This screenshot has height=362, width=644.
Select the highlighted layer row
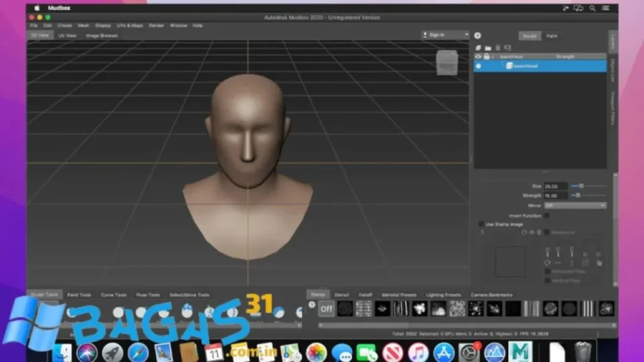coord(540,66)
